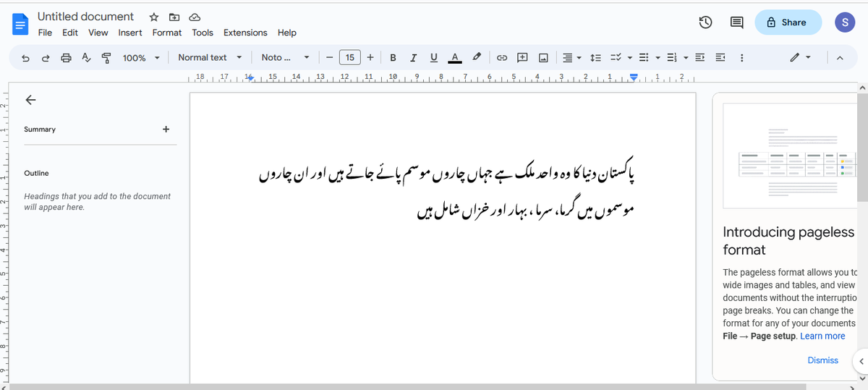The width and height of the screenshot is (868, 390).
Task: Open the three-dot more toolbar options
Action: (x=741, y=58)
